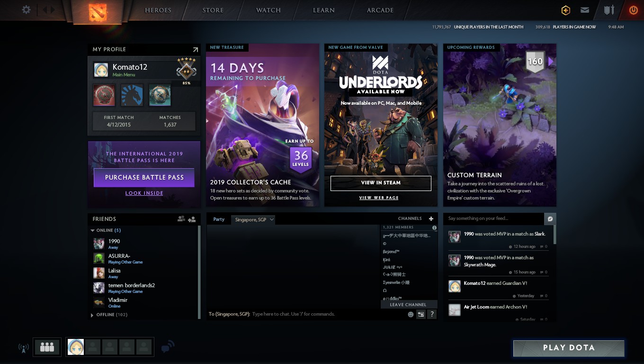The width and height of the screenshot is (644, 364).
Task: Follow the Look Inside link
Action: pyautogui.click(x=144, y=193)
